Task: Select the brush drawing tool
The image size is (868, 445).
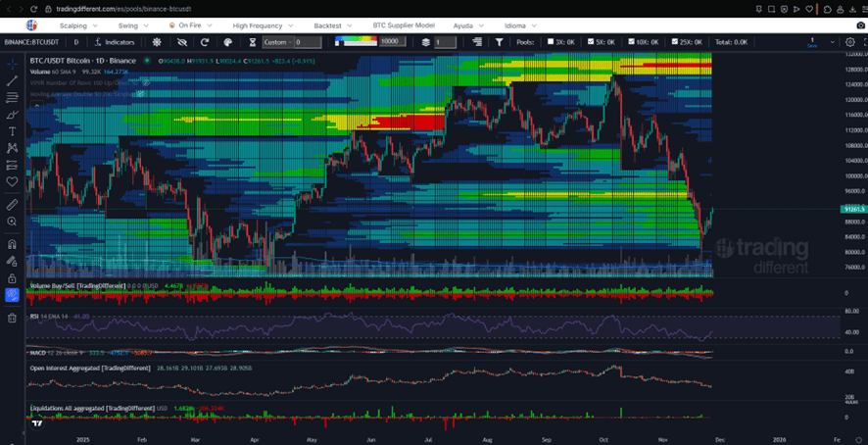Action: (x=12, y=115)
